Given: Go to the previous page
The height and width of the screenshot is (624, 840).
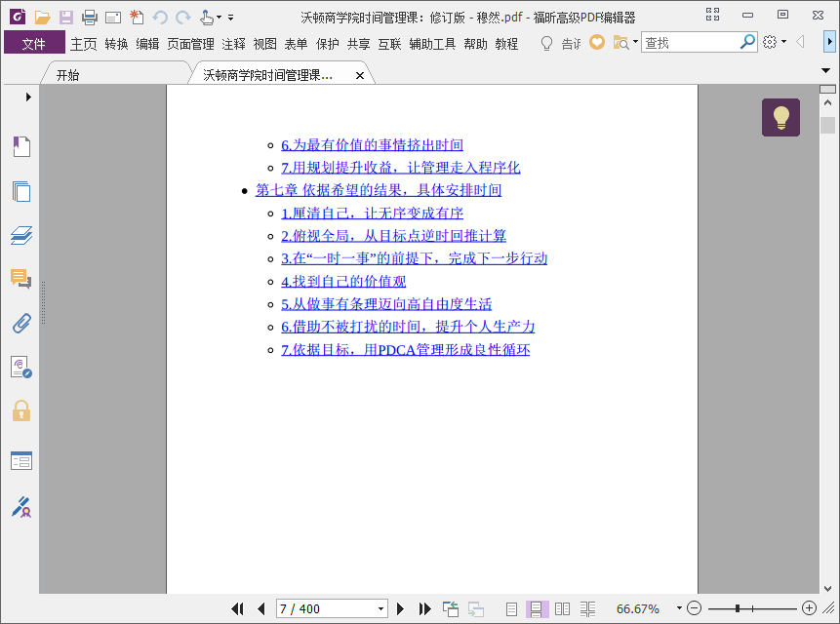Looking at the screenshot, I should [x=261, y=608].
